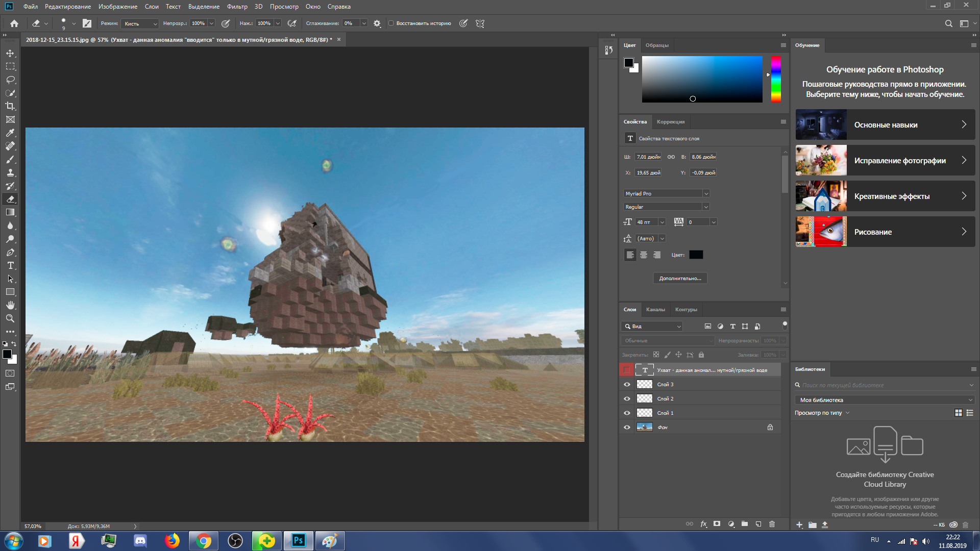Image resolution: width=980 pixels, height=551 pixels.
Task: Click the Дополнительно... button
Action: coord(680,278)
